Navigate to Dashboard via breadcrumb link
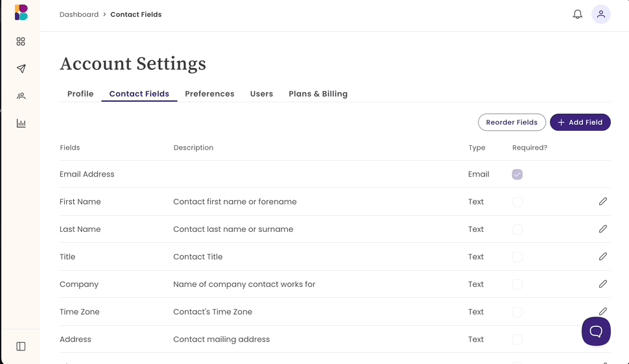Screen dimensions: 629x364 coord(79,14)
